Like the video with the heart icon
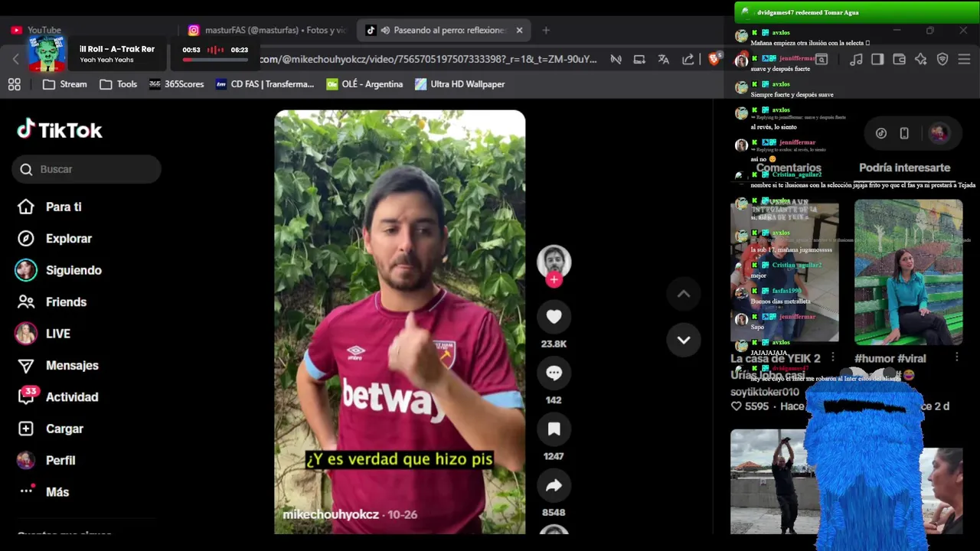Viewport: 980px width, 551px height. [x=554, y=316]
